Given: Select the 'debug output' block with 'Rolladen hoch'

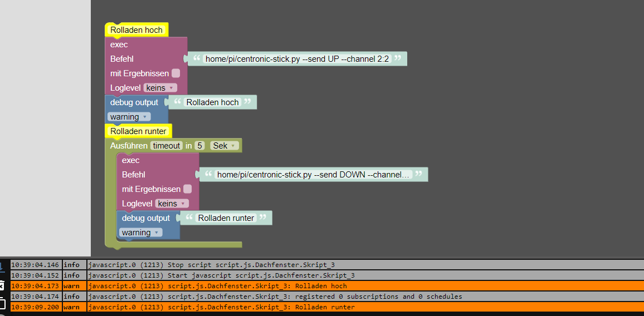Looking at the screenshot, I should coord(134,102).
